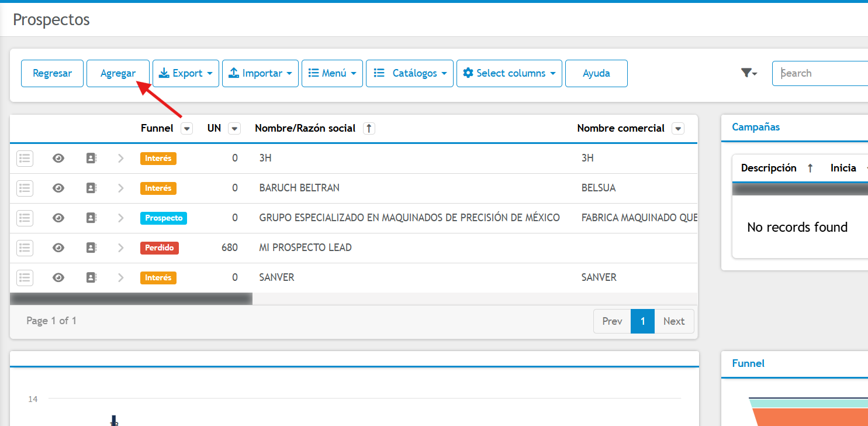Click the FABRICA MAQUINADO commercial name cell
Screen dimensions: 868x426
click(x=639, y=218)
